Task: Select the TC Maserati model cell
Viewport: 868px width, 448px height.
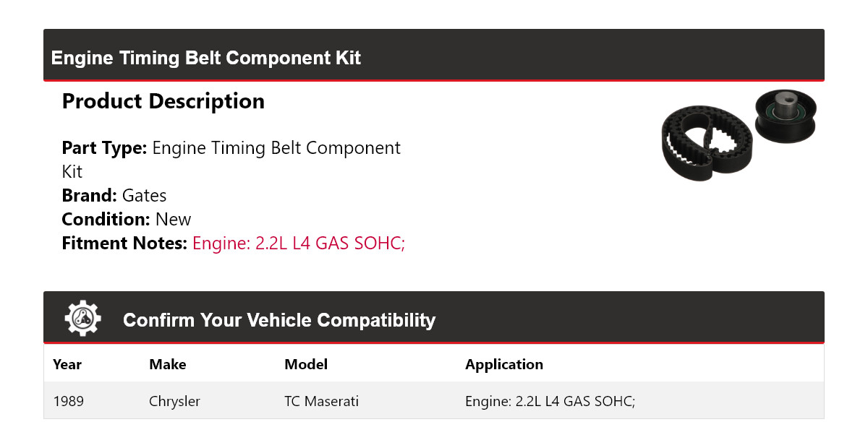Action: click(x=321, y=401)
